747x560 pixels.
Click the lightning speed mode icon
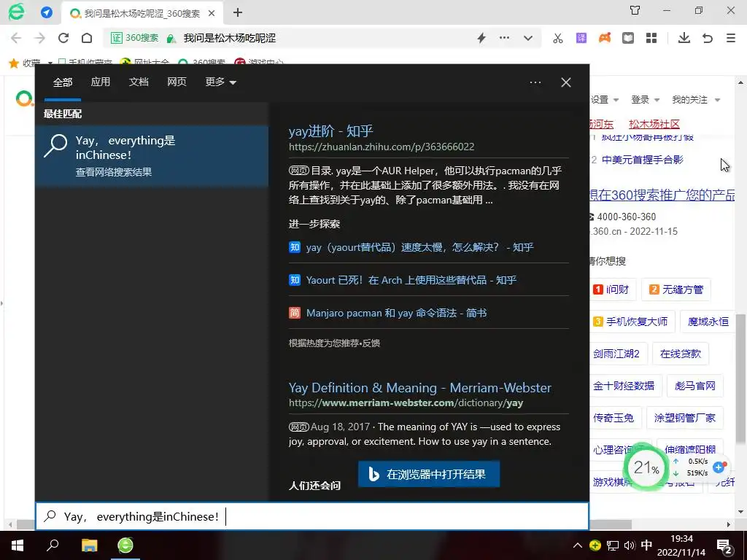pyautogui.click(x=481, y=38)
